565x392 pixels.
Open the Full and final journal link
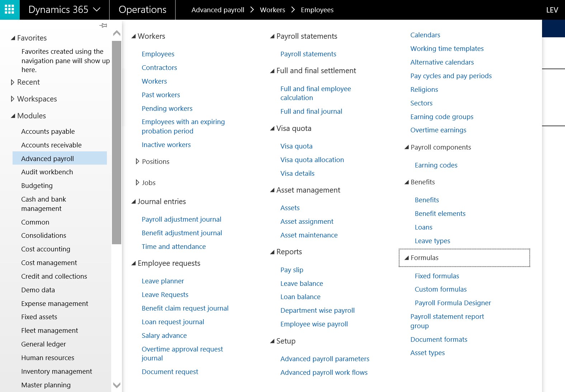[x=311, y=112]
